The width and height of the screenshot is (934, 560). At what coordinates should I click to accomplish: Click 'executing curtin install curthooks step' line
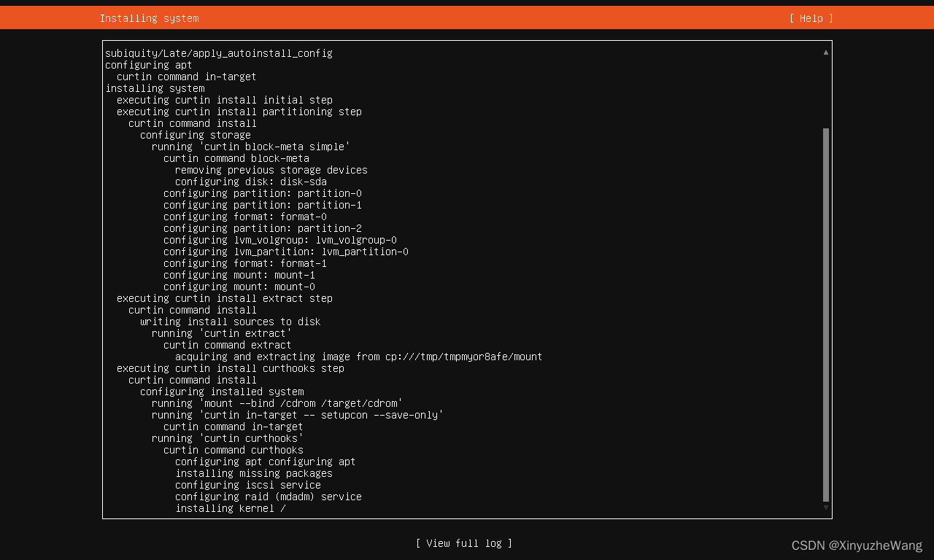(x=231, y=368)
